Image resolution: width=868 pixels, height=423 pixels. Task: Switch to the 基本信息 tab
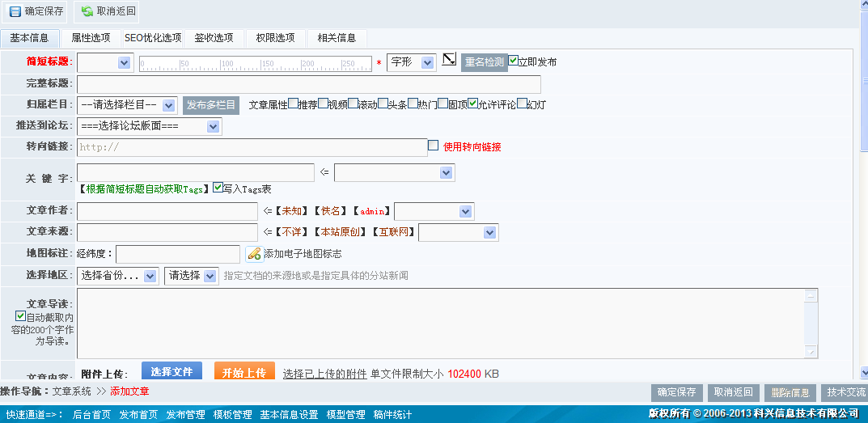click(x=29, y=38)
